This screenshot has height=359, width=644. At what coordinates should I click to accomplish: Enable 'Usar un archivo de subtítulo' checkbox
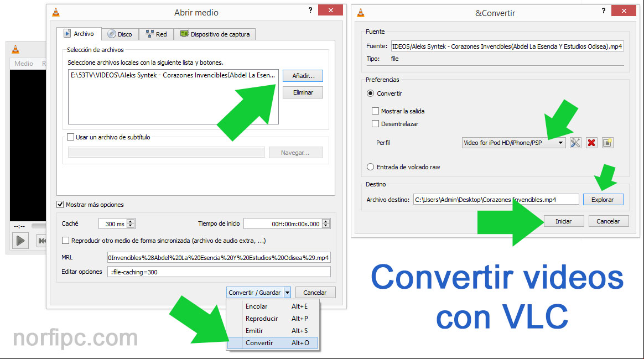pyautogui.click(x=71, y=137)
